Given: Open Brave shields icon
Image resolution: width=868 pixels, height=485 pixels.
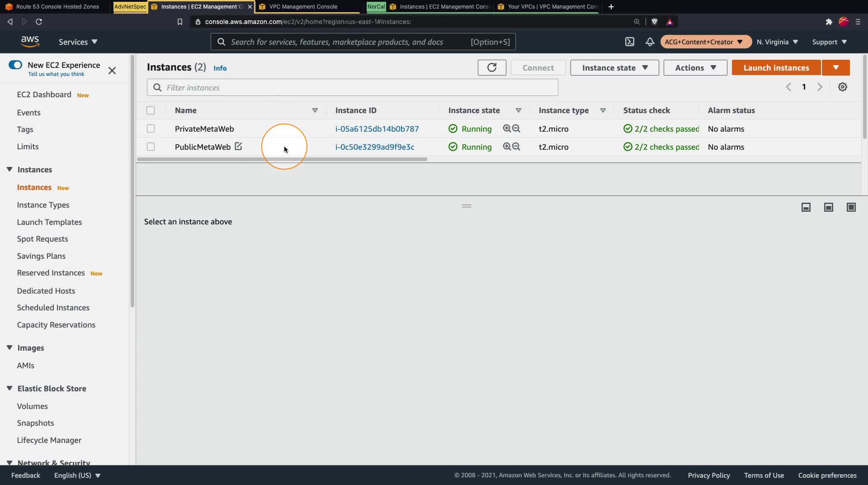Looking at the screenshot, I should click(x=654, y=22).
